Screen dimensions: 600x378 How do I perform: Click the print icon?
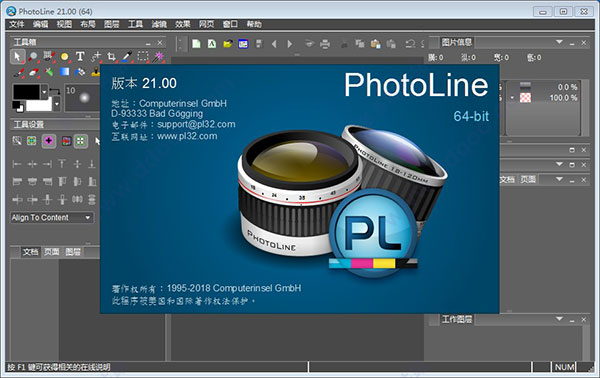pyautogui.click(x=325, y=44)
